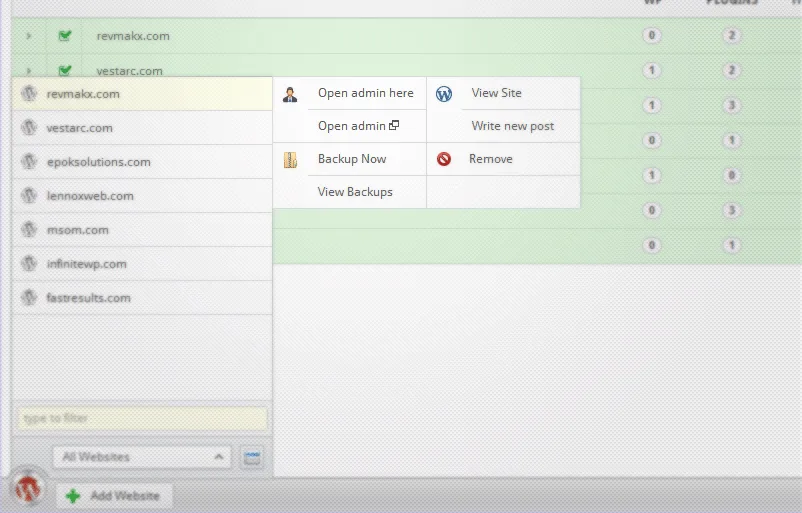Click the WordPress icon beside fastresults.com
The image size is (802, 513).
pyautogui.click(x=29, y=298)
